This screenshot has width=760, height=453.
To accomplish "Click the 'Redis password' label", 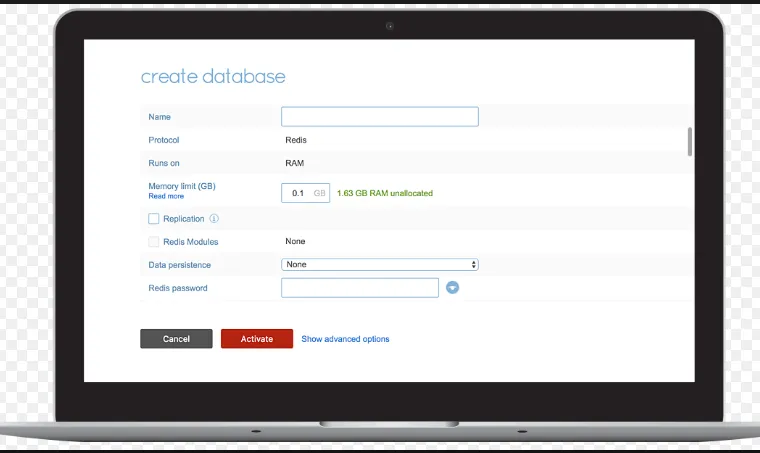I will coord(178,288).
